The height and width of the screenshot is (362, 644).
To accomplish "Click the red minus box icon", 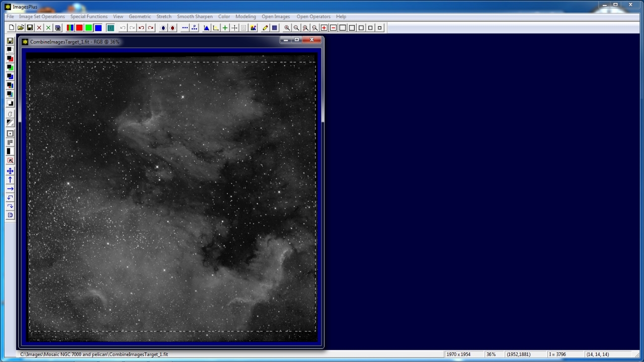I will (x=333, y=28).
